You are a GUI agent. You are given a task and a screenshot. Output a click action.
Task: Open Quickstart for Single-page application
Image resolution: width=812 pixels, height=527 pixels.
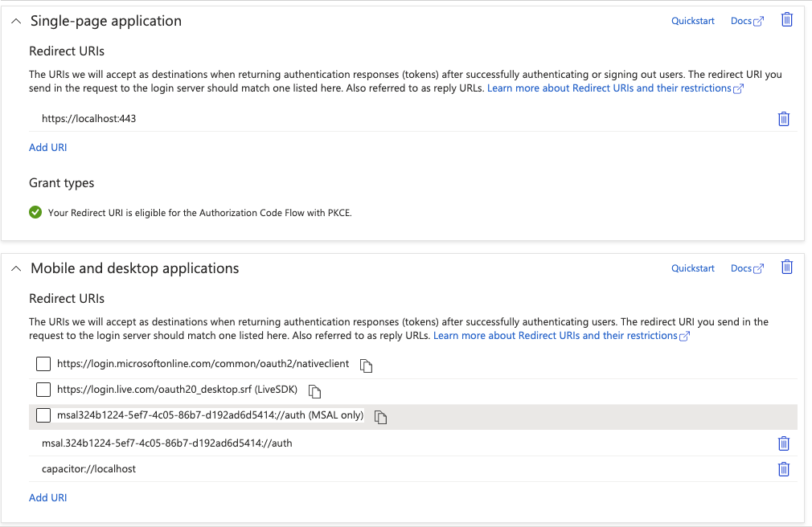692,21
